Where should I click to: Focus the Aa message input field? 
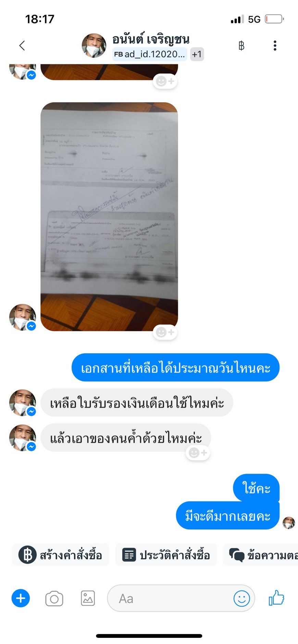181,598
